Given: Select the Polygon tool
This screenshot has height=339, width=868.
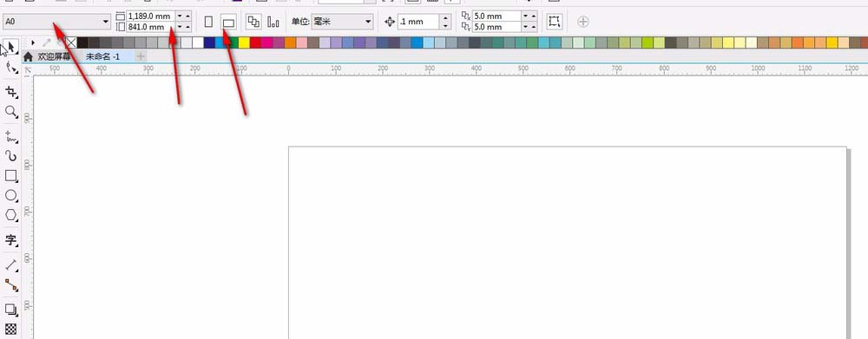Looking at the screenshot, I should click(11, 216).
